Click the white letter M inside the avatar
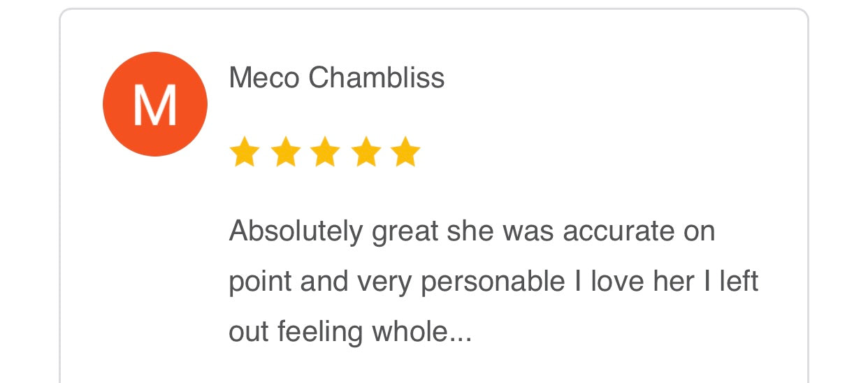The height and width of the screenshot is (383, 868). pos(155,105)
